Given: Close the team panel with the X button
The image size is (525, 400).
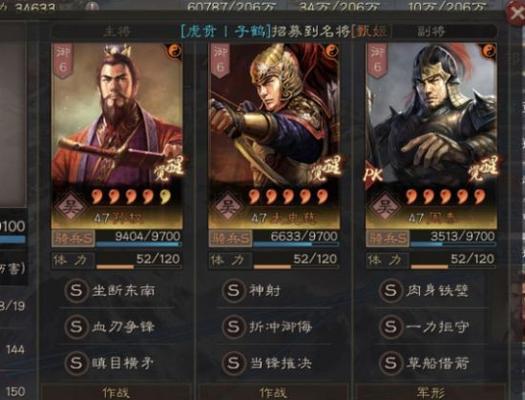Looking at the screenshot, I should (516, 13).
